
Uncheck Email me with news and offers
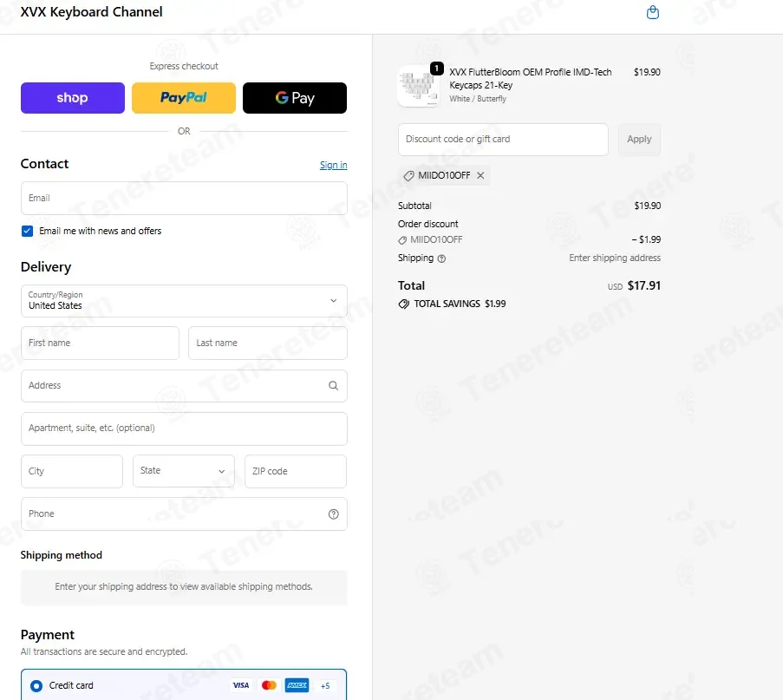[x=27, y=231]
